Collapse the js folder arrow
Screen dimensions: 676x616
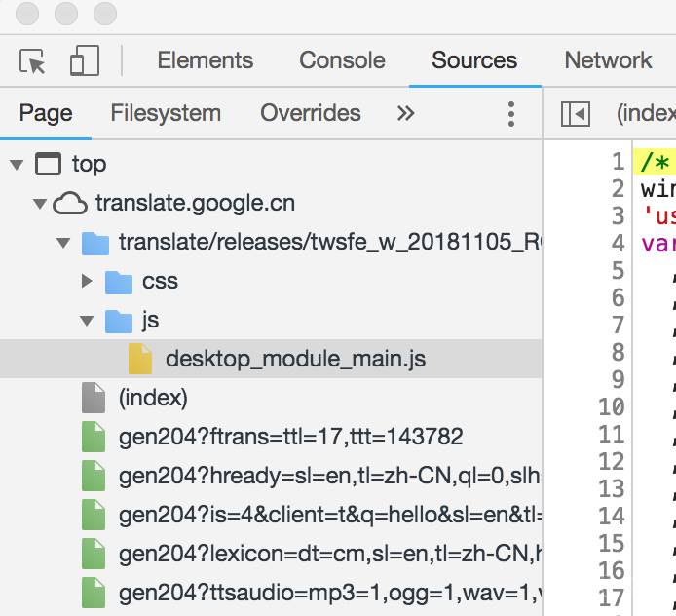tap(87, 321)
